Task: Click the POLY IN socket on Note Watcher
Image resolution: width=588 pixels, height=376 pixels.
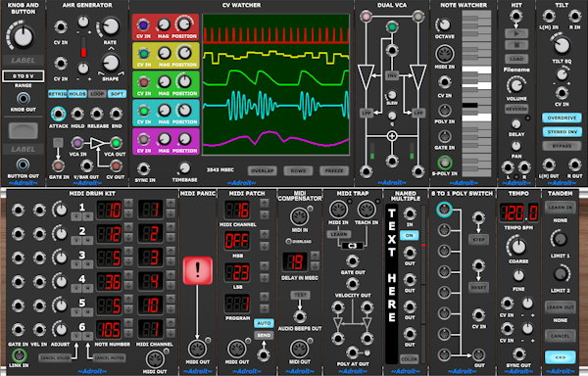Action: 444,111
